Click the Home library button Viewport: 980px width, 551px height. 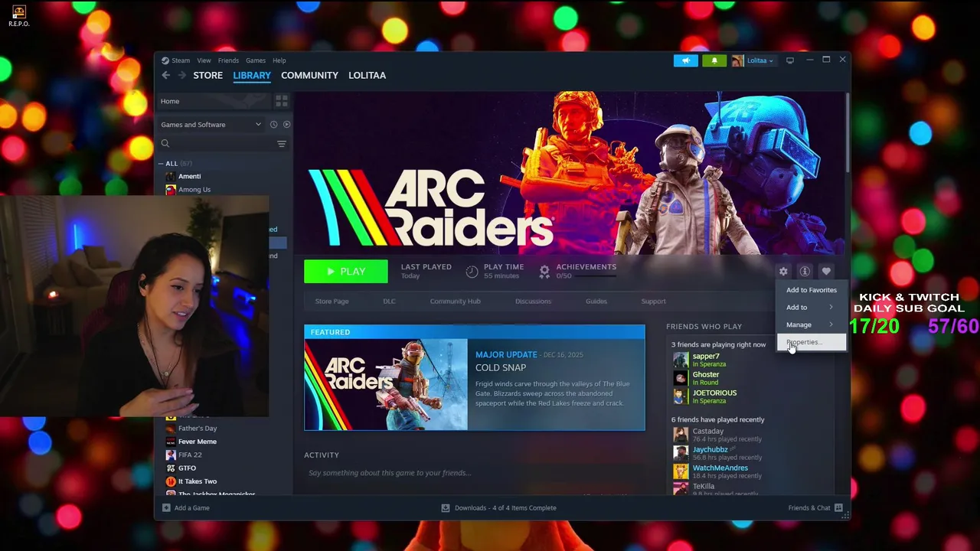tap(214, 101)
